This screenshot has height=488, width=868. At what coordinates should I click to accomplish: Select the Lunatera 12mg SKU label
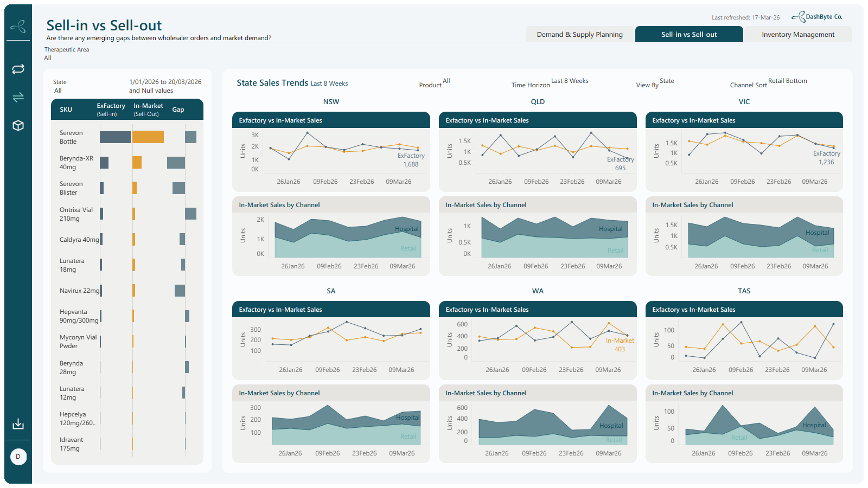tap(72, 393)
